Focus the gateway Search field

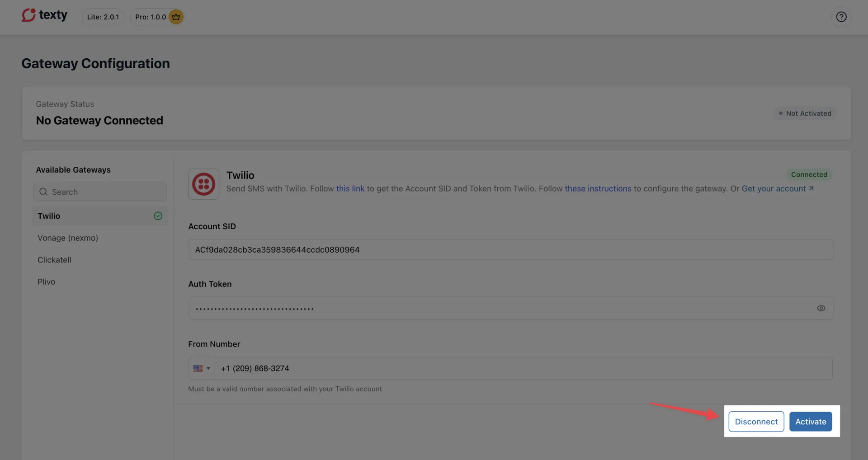point(100,192)
